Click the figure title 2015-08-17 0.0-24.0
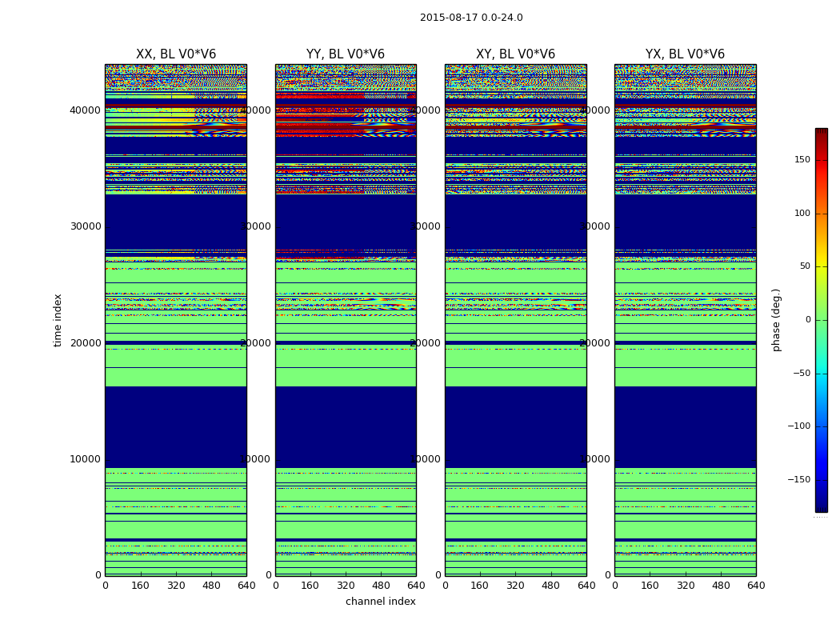840x640 pixels. click(471, 18)
